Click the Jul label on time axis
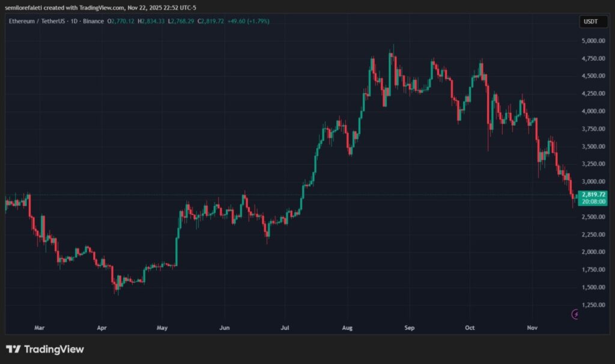 click(285, 328)
